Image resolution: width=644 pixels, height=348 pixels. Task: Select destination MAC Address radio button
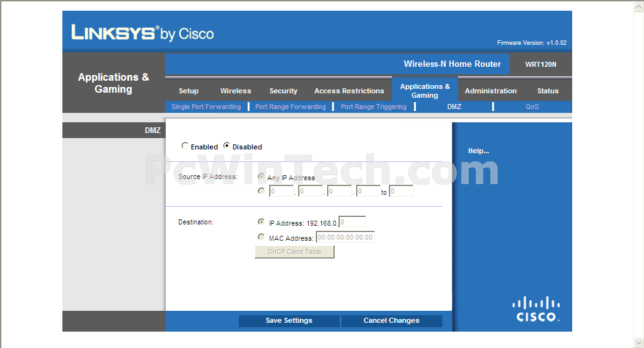click(x=261, y=236)
